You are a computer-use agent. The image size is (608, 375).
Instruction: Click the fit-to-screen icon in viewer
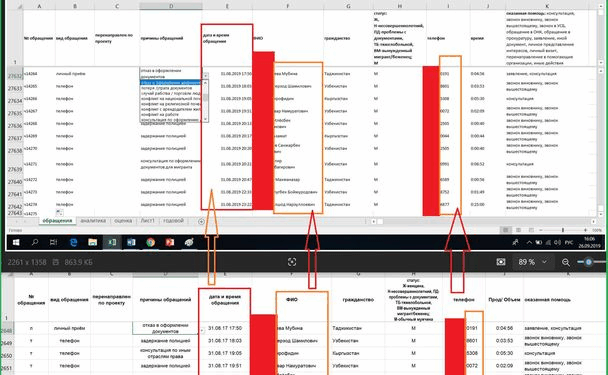click(292, 262)
